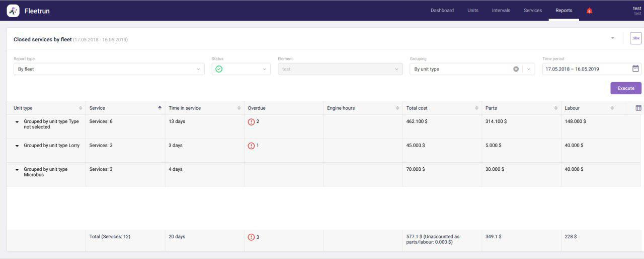Open the table column settings icon
The width and height of the screenshot is (644, 259).
[x=638, y=108]
